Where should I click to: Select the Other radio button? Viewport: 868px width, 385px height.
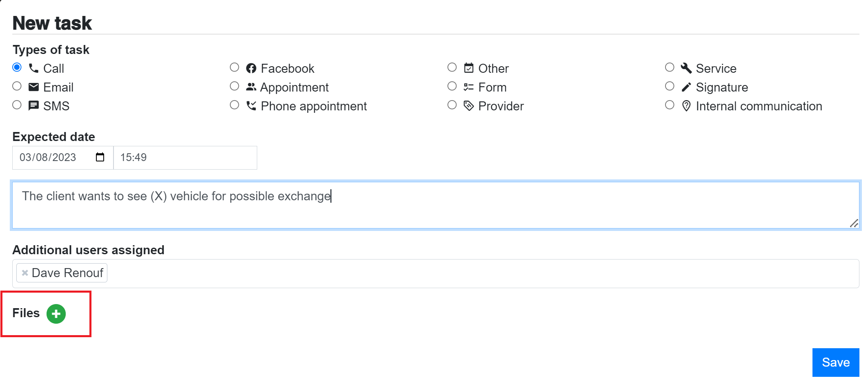452,67
